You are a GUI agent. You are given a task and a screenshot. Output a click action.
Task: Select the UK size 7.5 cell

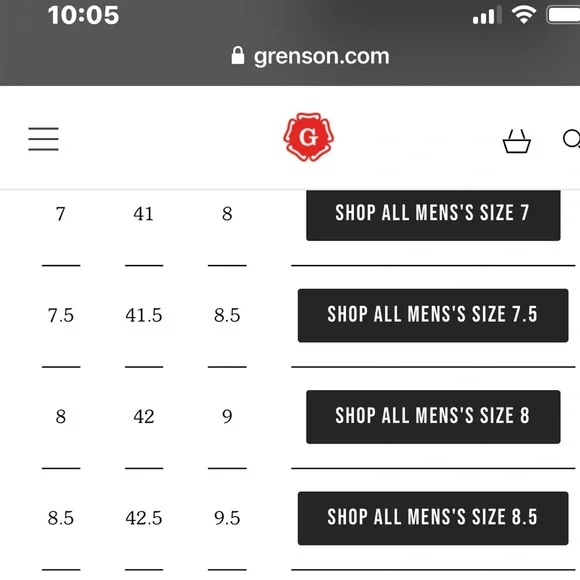[x=61, y=316]
